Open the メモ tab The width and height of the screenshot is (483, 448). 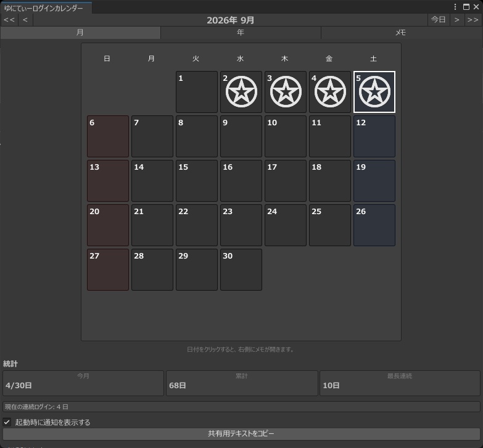tap(401, 32)
